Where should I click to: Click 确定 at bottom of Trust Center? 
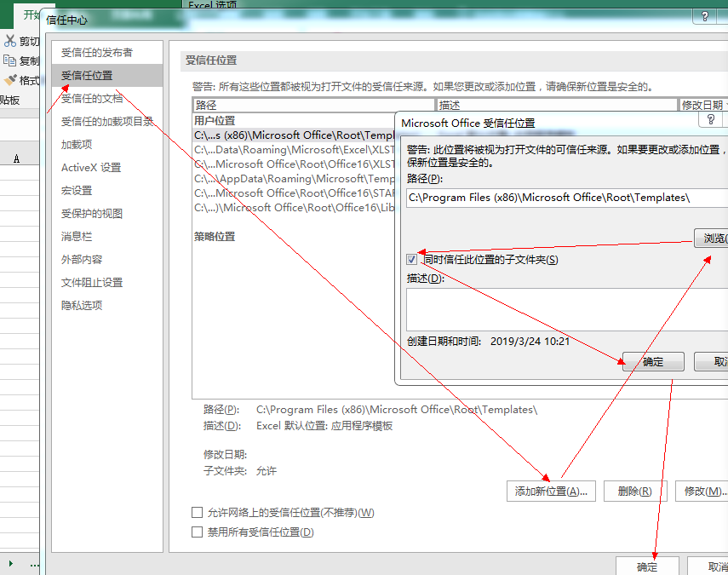[647, 566]
